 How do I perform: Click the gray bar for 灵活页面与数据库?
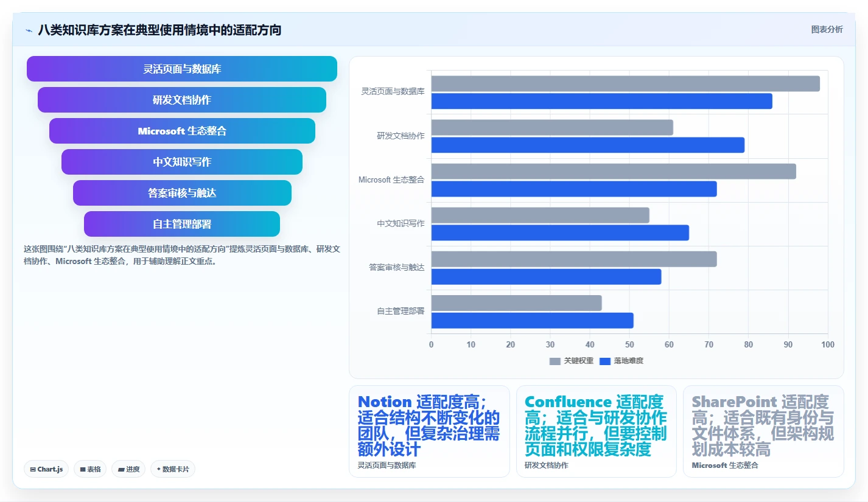(x=626, y=83)
